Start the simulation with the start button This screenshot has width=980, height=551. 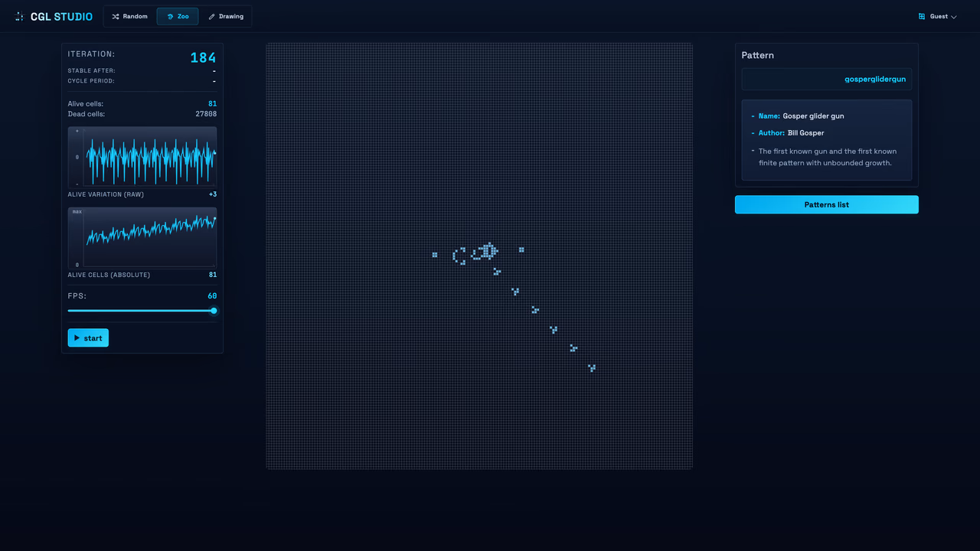[x=88, y=337]
